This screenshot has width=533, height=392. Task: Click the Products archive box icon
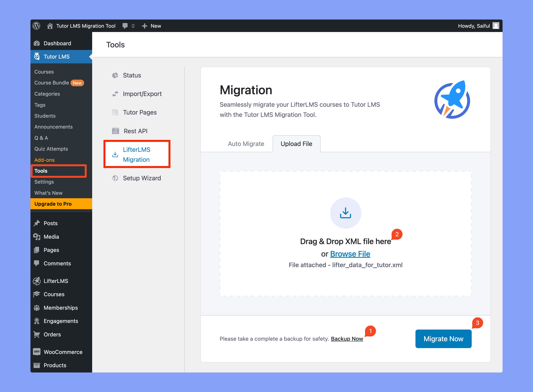pyautogui.click(x=37, y=365)
